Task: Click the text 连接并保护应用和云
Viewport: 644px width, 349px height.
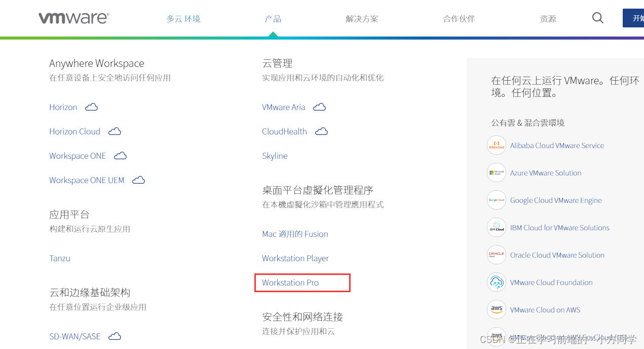Action: (298, 331)
